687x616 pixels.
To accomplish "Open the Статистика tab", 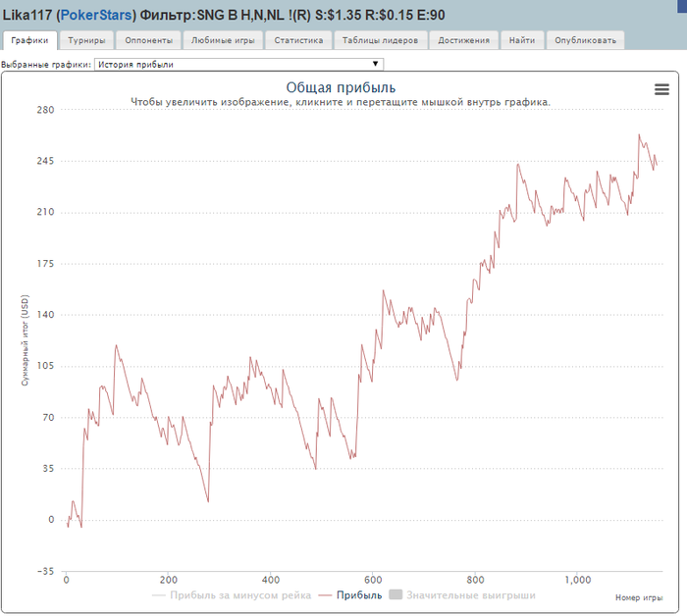I will coord(298,40).
